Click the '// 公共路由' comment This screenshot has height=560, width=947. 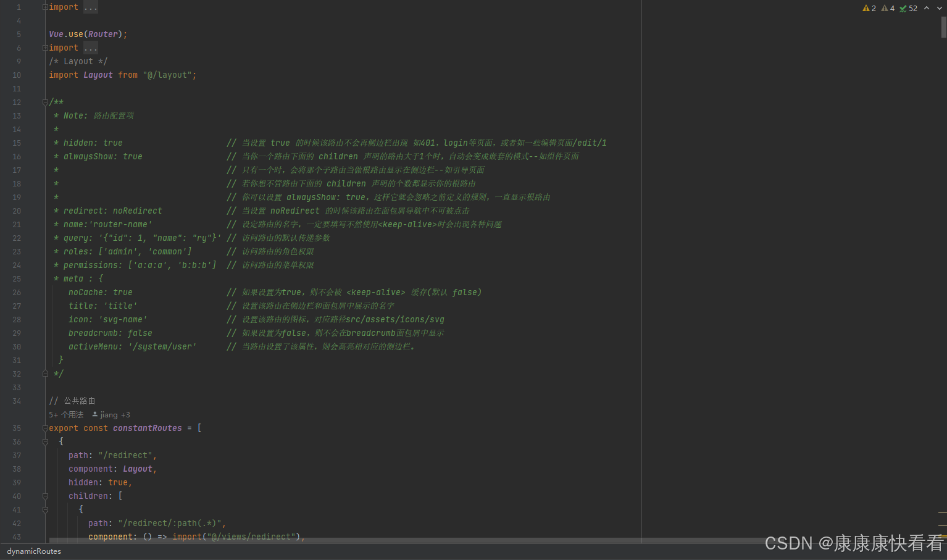coord(72,401)
